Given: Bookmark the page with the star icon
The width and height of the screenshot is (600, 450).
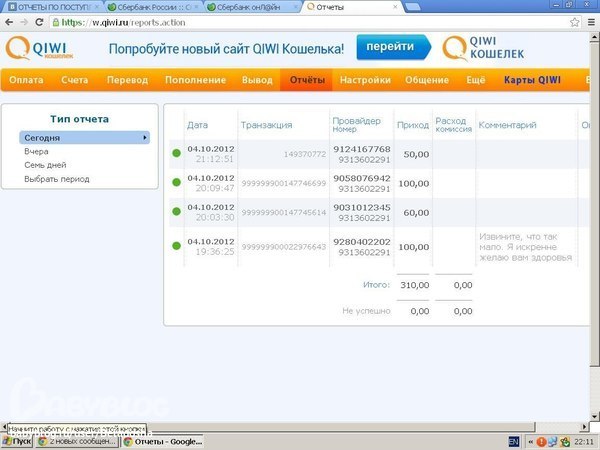Looking at the screenshot, I should (574, 22).
